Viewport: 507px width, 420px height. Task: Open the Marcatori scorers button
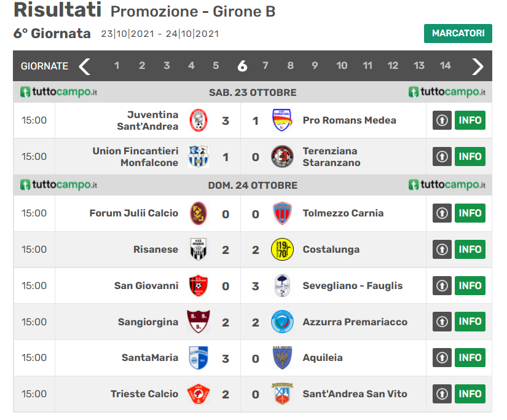[x=458, y=33]
